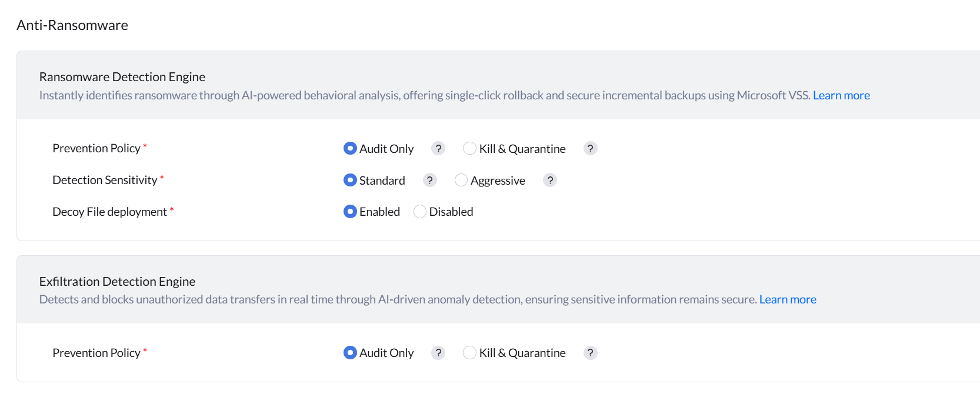The height and width of the screenshot is (394, 980).
Task: Select Kill & Quarantine for Exfiltration Prevention Policy
Action: click(x=469, y=353)
